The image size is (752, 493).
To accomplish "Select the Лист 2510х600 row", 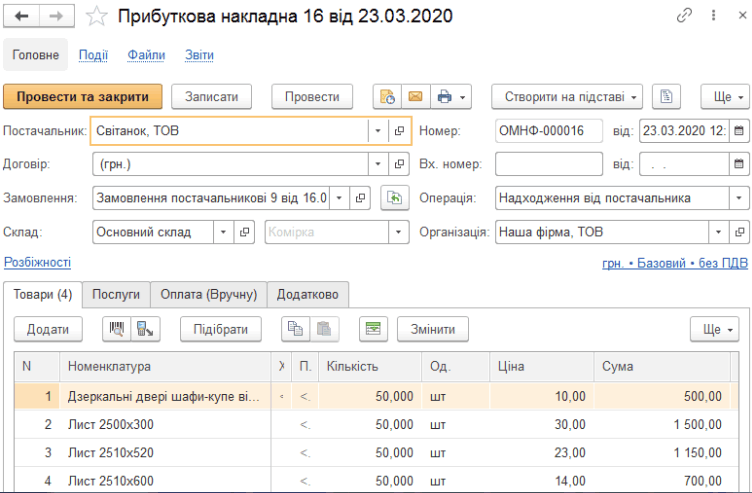I will point(376,480).
